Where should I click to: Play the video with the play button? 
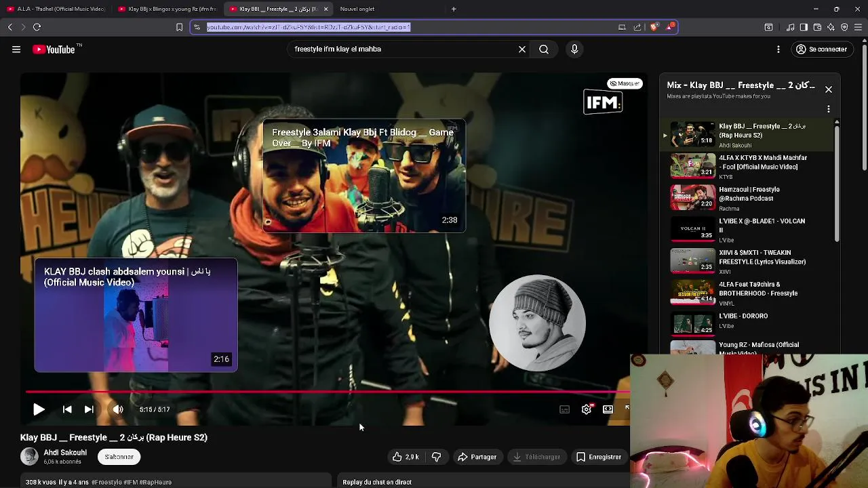pyautogui.click(x=39, y=409)
